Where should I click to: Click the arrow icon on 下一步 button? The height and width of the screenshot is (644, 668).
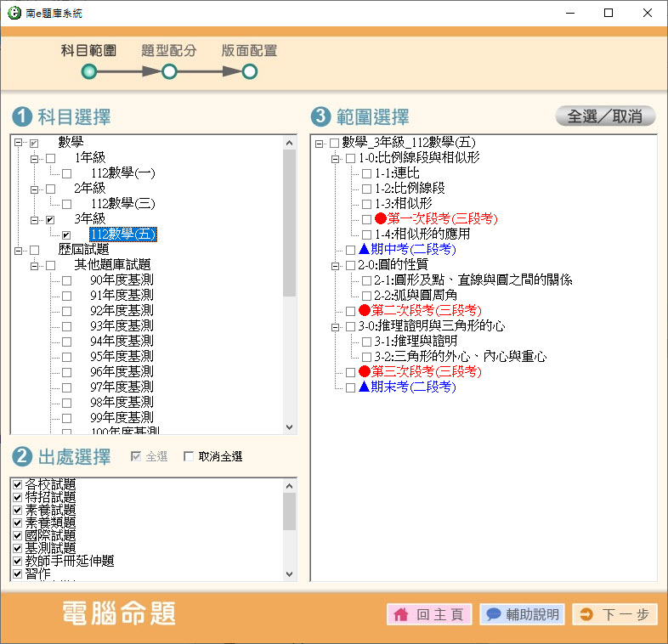coord(586,615)
